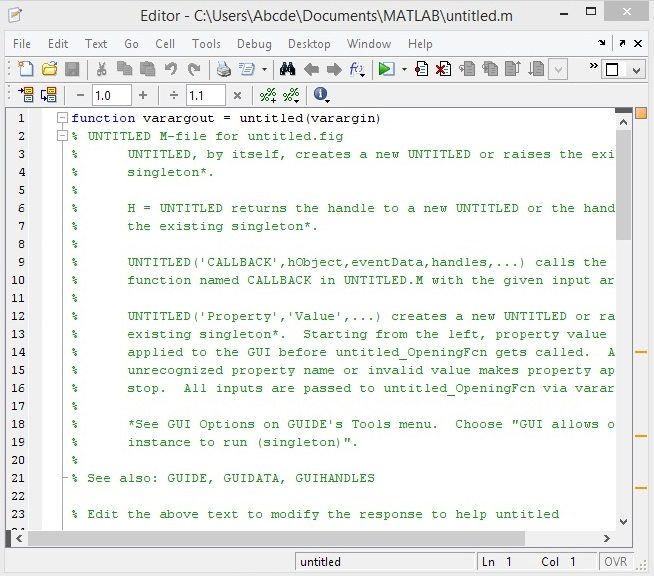Click the vertical scrollbar thumb

[x=624, y=185]
